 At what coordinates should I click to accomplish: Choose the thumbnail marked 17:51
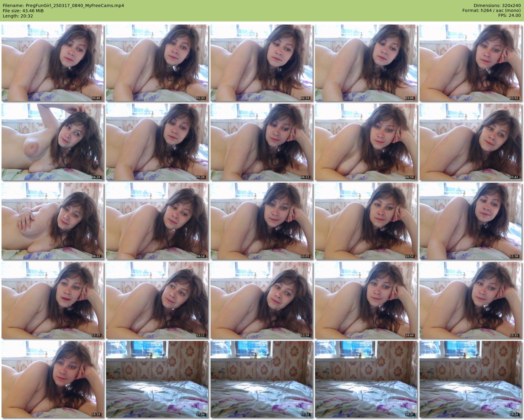coord(262,379)
